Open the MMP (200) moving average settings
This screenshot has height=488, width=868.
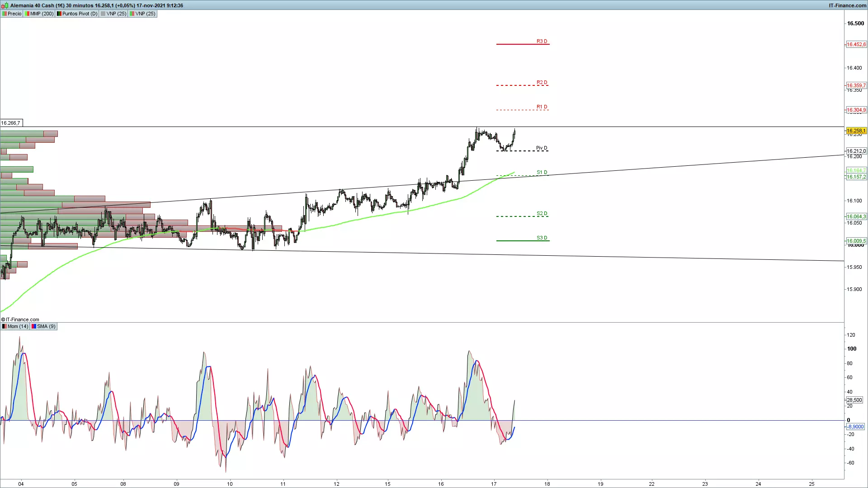point(39,14)
